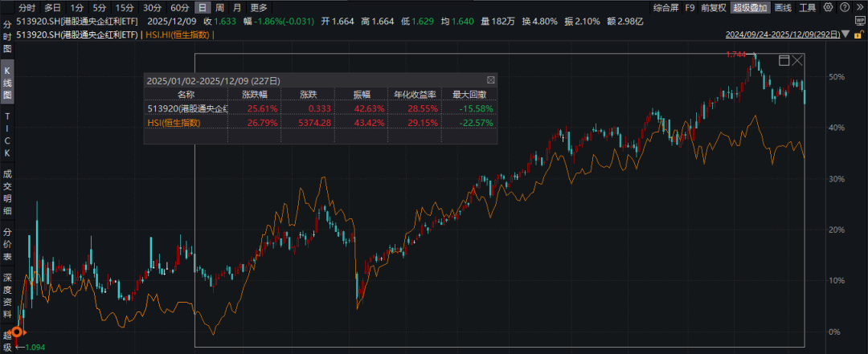868x354 pixels.
Task: Click the WP icon below toolbar
Action: click(x=858, y=22)
